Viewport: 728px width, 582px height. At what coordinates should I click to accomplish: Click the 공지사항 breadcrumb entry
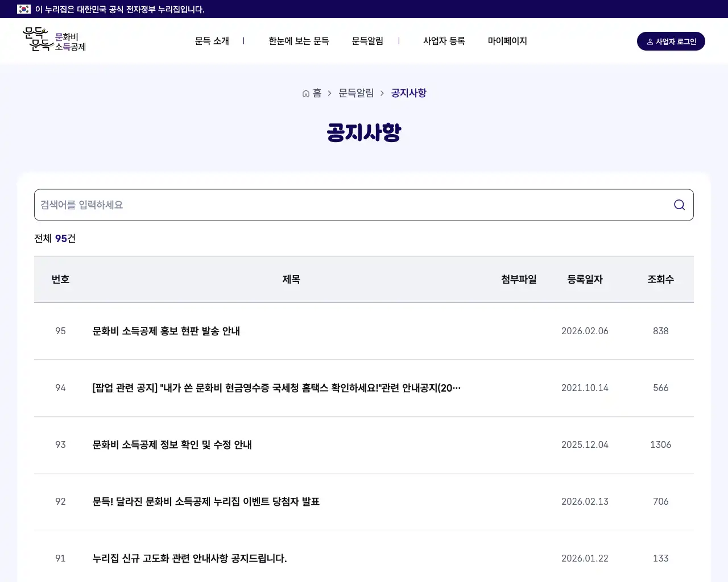tap(408, 93)
